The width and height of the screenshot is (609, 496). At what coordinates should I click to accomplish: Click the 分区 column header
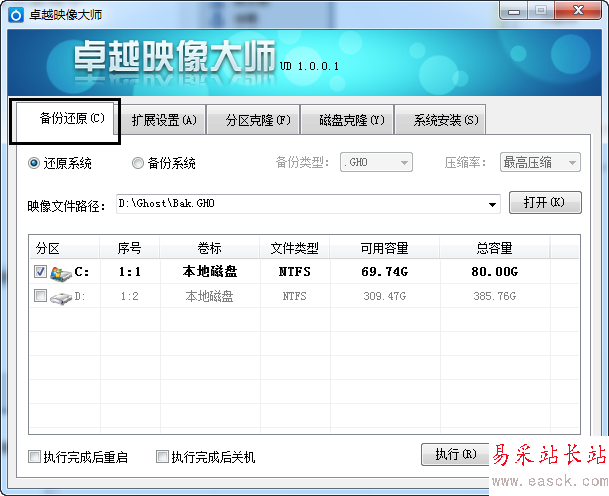click(64, 248)
